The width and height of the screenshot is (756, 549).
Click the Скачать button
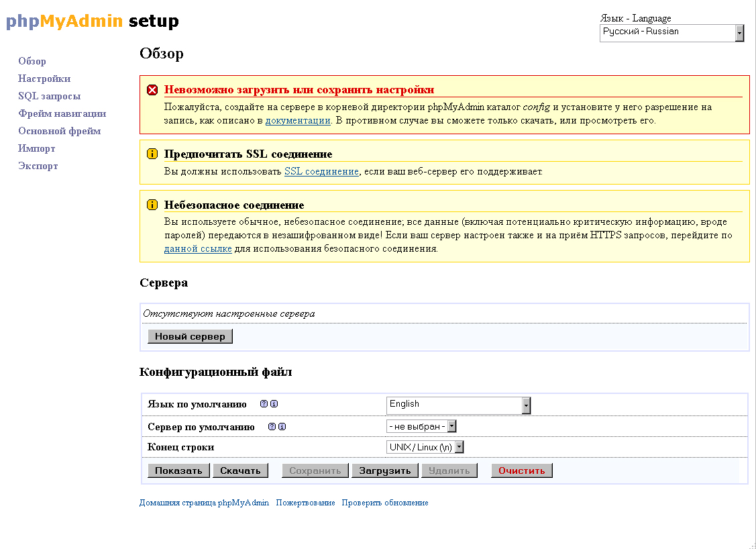point(240,470)
